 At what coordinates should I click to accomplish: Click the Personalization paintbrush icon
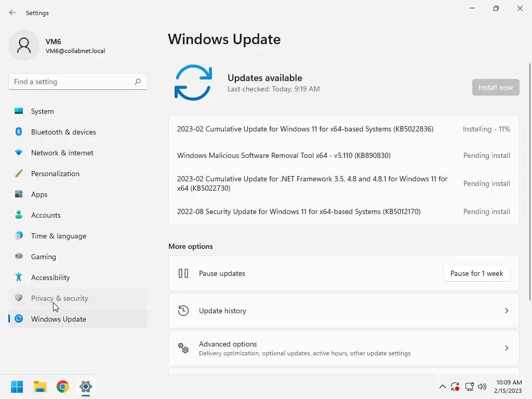(x=19, y=174)
